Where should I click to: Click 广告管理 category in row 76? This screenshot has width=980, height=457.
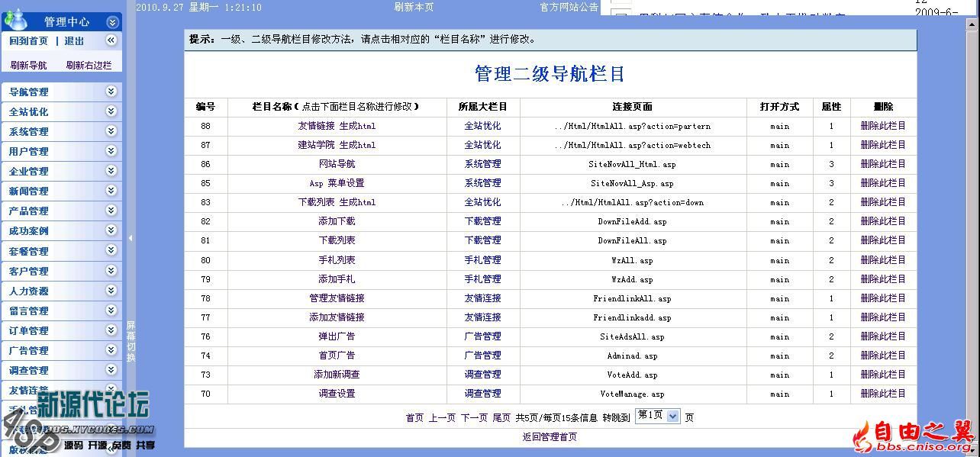483,336
